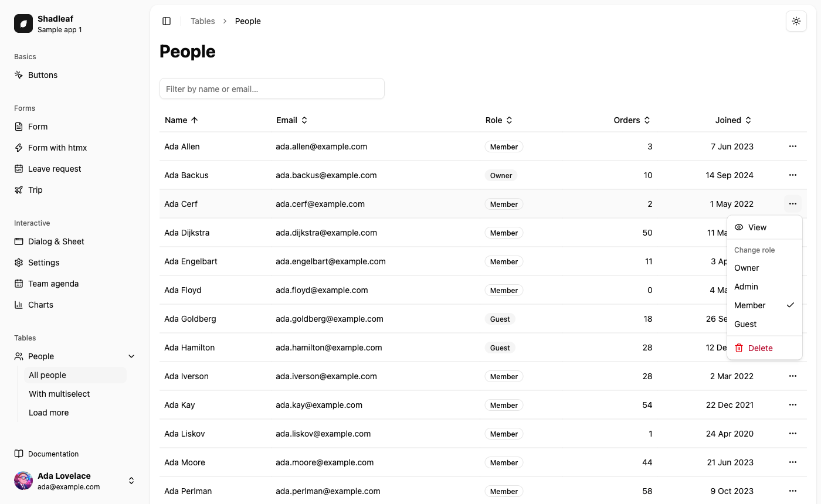Set role to Owner
This screenshot has width=821, height=504.
764,268
